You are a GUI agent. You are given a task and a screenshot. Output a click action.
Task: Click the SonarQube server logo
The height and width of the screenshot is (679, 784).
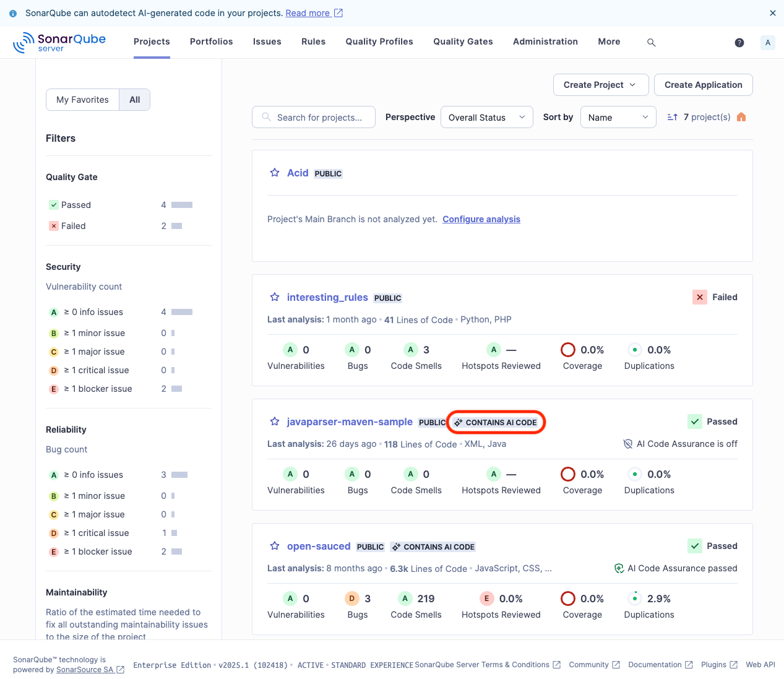59,42
